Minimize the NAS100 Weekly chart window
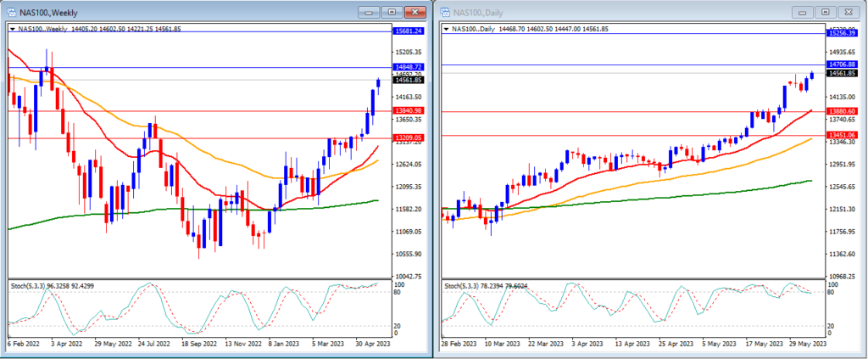 point(370,12)
